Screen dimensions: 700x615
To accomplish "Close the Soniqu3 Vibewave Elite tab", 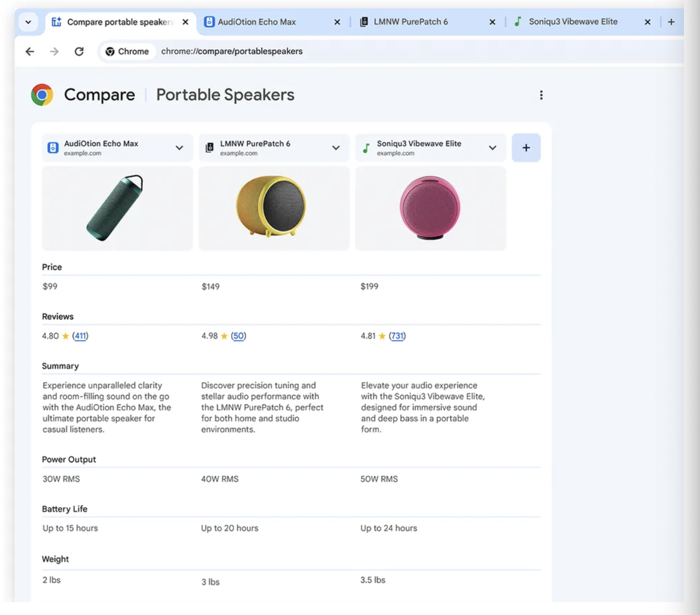I will pos(647,22).
